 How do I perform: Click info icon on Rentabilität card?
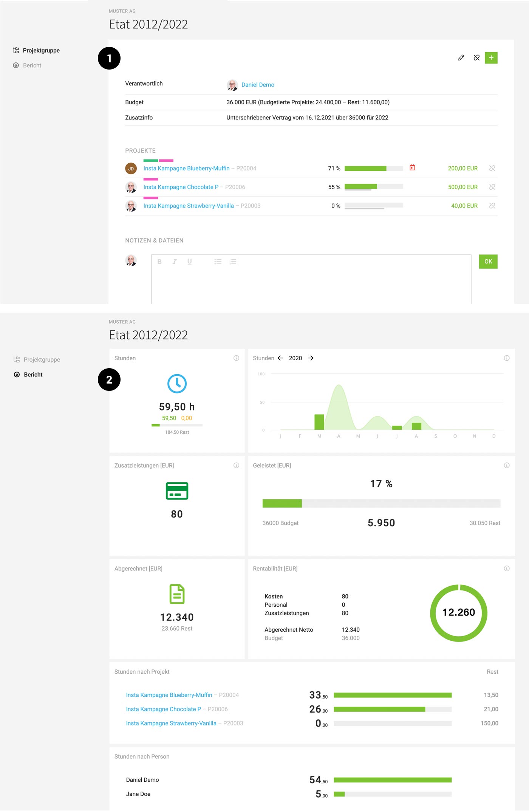pyautogui.click(x=507, y=569)
